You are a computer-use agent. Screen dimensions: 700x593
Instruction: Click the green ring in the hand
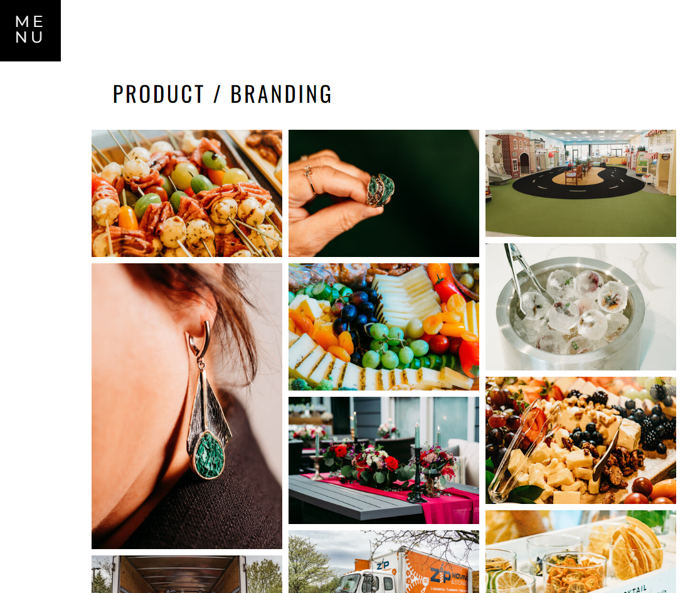(x=380, y=191)
